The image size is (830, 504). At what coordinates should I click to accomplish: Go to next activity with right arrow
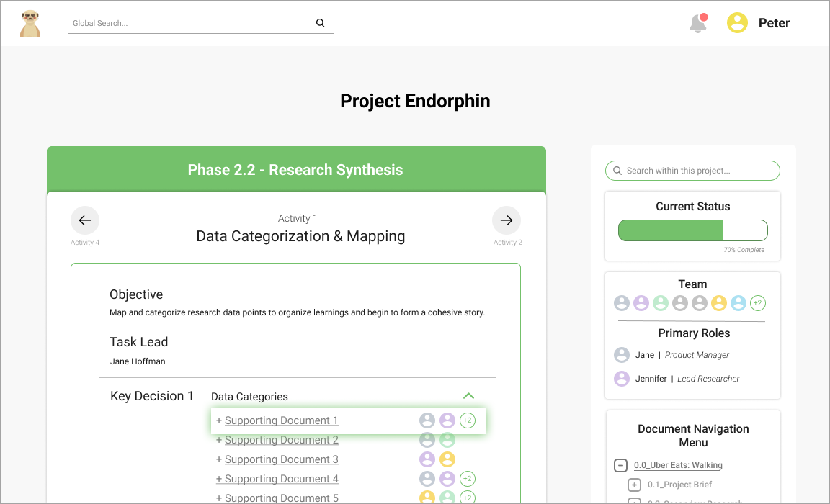[507, 220]
